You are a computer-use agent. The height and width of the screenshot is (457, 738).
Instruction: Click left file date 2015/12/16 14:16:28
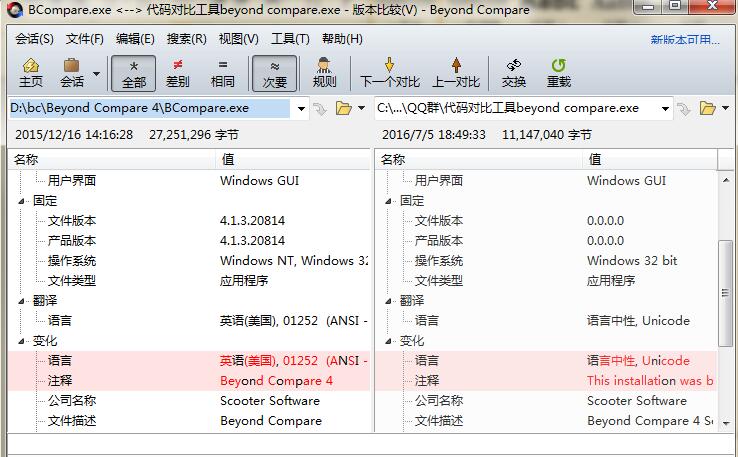74,135
